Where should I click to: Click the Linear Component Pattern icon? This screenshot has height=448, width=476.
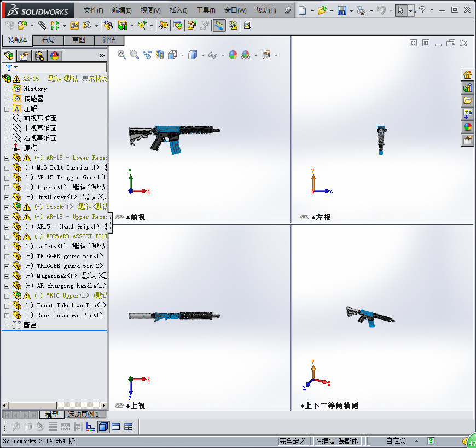tap(55, 25)
